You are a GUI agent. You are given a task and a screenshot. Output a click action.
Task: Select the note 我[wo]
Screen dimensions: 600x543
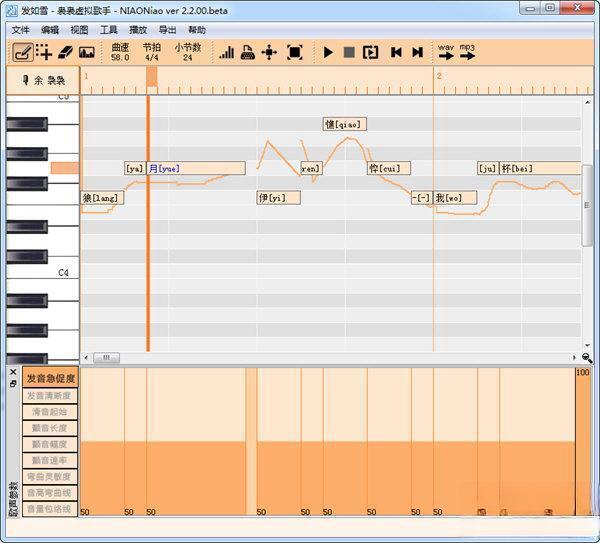(x=455, y=198)
